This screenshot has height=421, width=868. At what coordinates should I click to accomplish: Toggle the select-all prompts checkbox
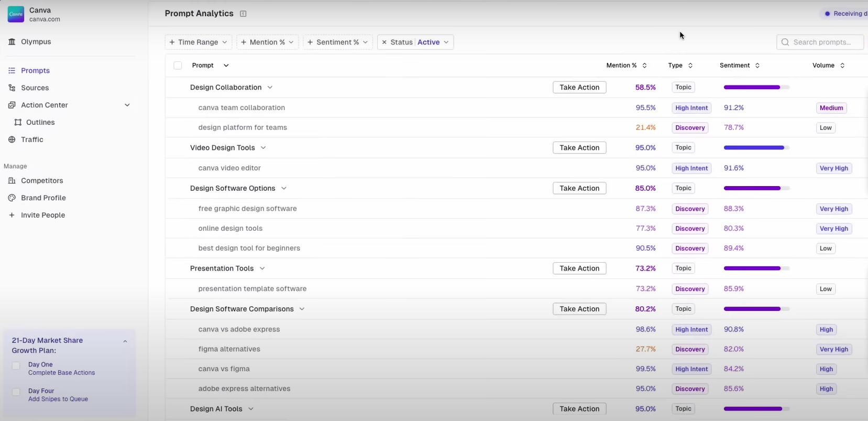coord(178,66)
